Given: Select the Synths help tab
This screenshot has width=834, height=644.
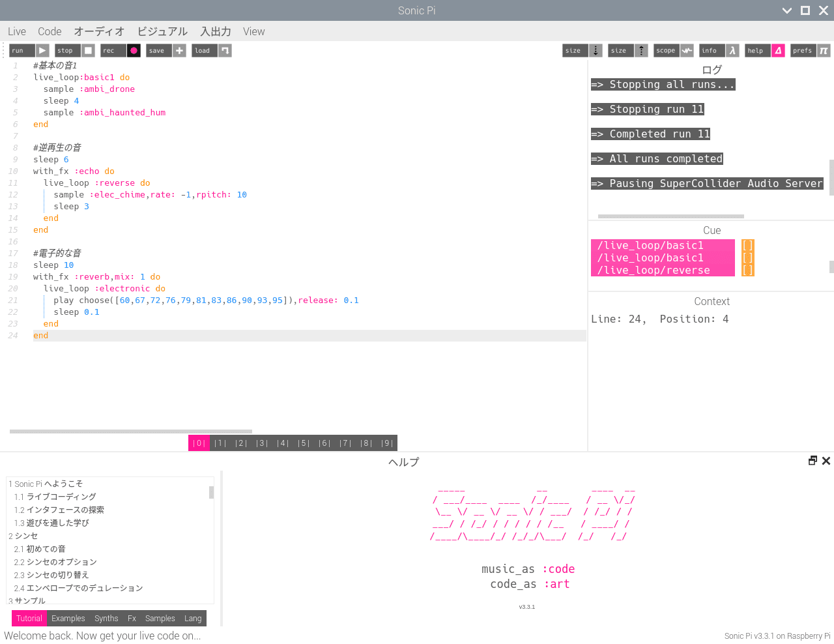Looking at the screenshot, I should click(106, 619).
